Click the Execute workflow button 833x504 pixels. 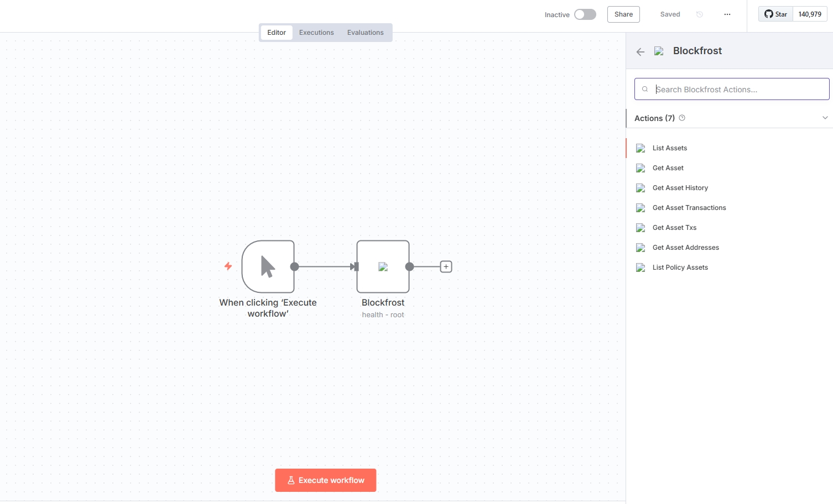pos(326,480)
